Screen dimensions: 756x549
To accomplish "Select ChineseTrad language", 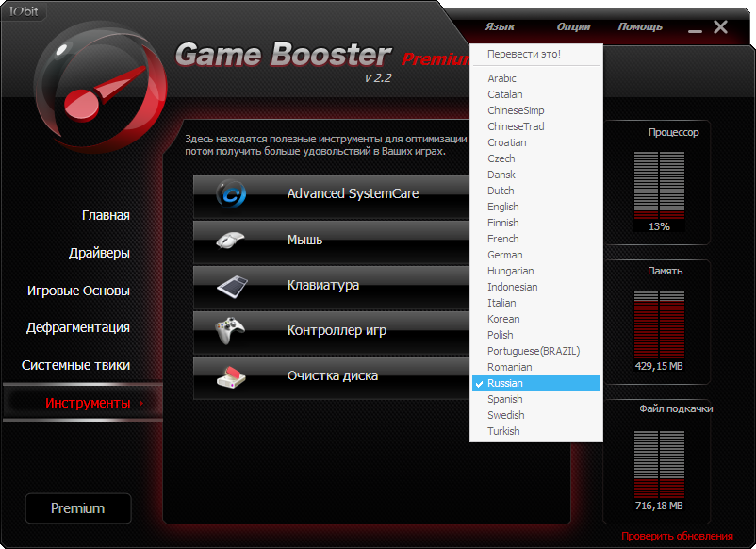I will pos(536,126).
